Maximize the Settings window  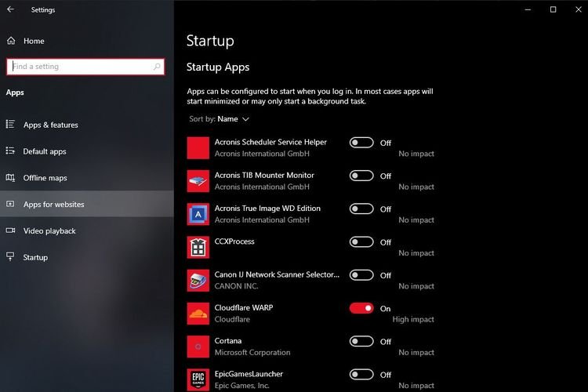pos(553,9)
